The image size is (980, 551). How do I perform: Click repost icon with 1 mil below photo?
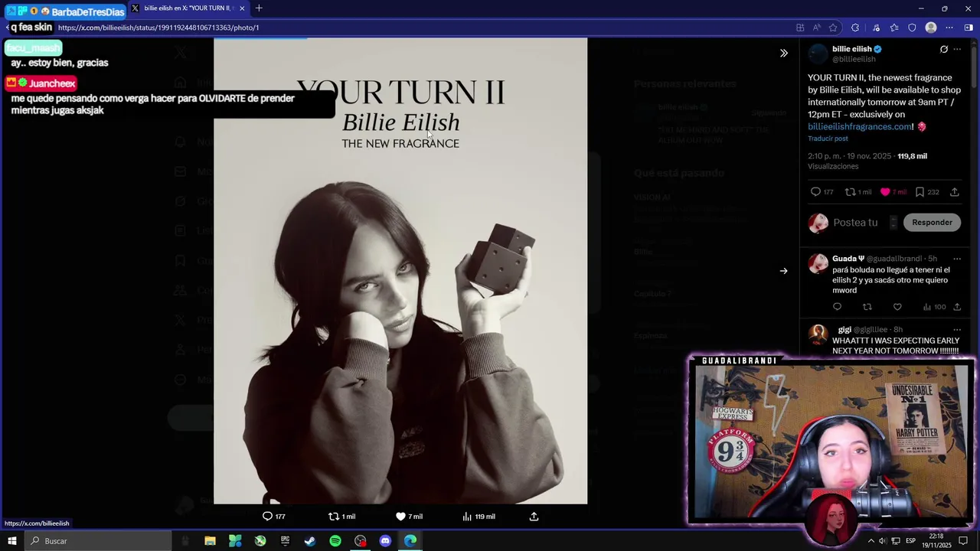[x=341, y=517]
